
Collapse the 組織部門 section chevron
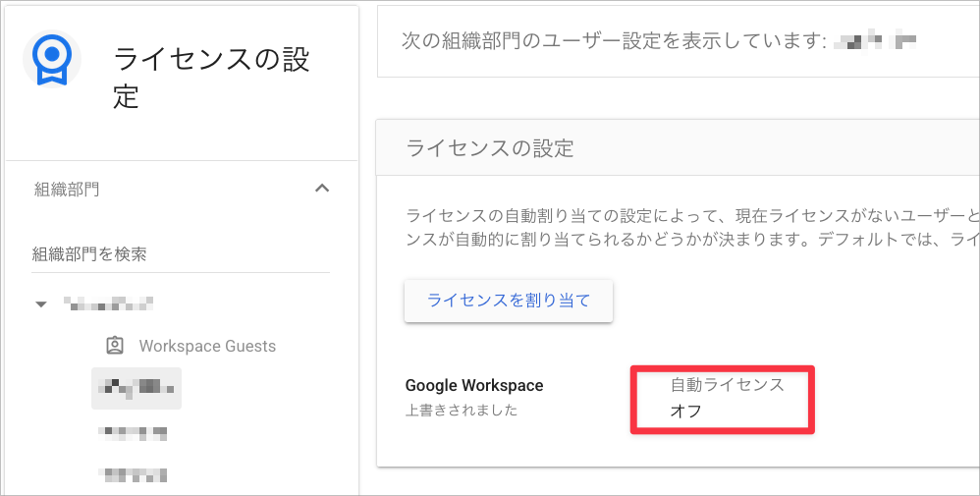coord(322,189)
